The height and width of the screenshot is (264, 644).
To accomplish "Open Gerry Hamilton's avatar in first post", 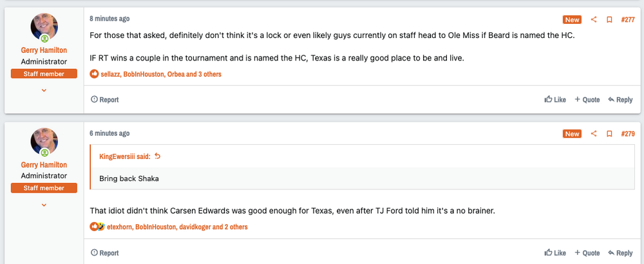I will [44, 27].
